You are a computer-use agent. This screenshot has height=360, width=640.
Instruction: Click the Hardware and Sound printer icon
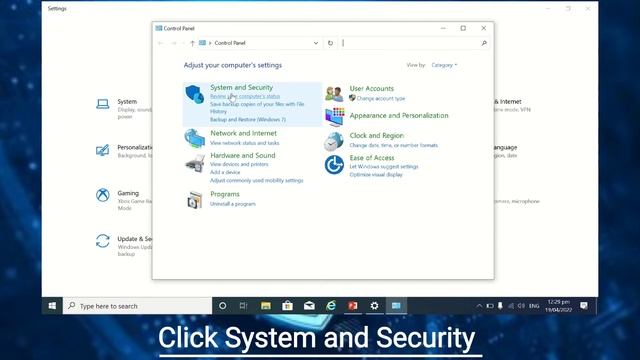(195, 164)
